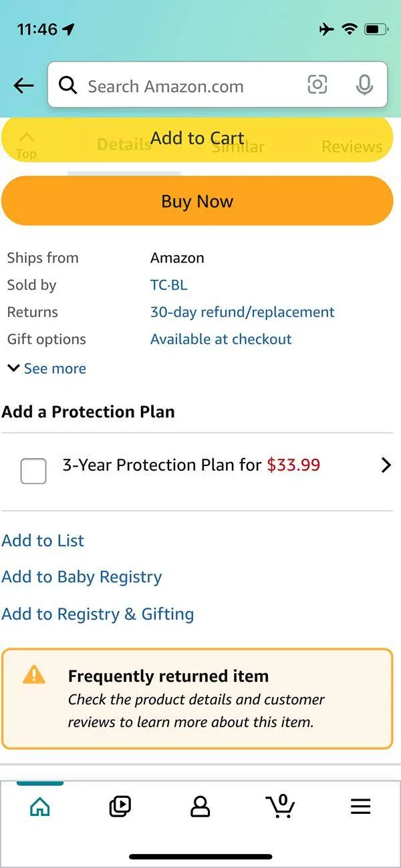Image resolution: width=401 pixels, height=868 pixels.
Task: Open 30-day refund/replacement policy link
Action: click(243, 312)
